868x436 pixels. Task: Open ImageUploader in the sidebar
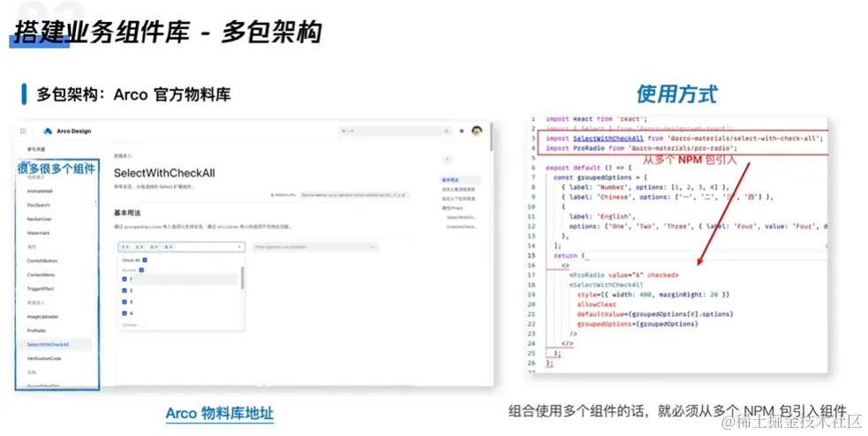pyautogui.click(x=42, y=317)
